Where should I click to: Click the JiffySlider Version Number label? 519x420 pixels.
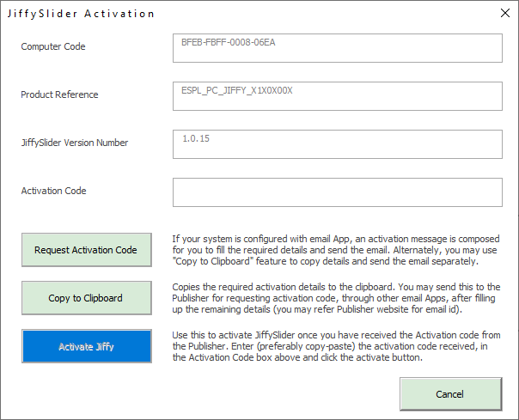pos(74,143)
